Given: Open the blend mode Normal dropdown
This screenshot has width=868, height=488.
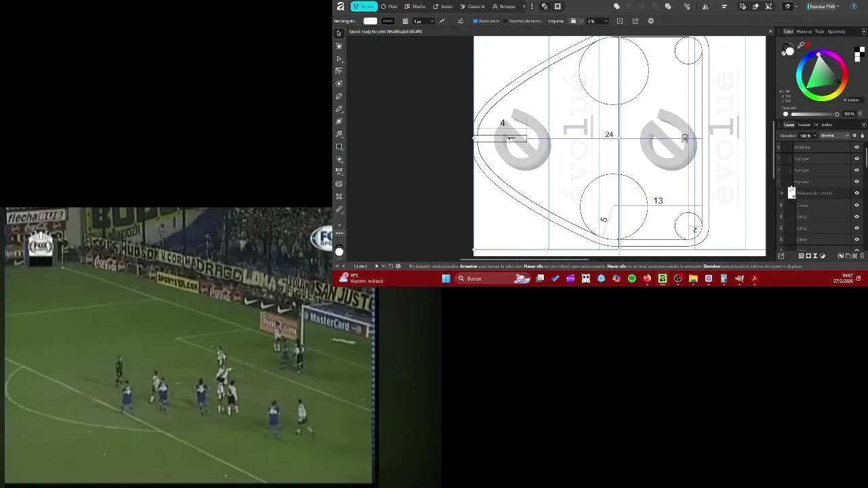Looking at the screenshot, I should pos(835,136).
